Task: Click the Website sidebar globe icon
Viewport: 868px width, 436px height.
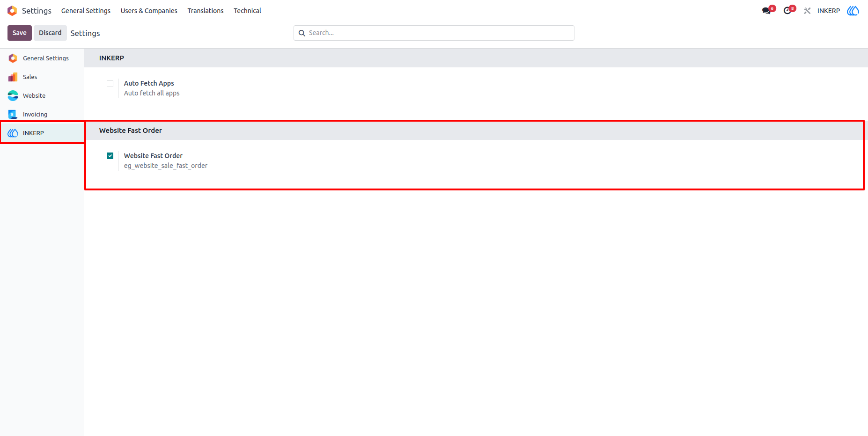Action: tap(13, 95)
